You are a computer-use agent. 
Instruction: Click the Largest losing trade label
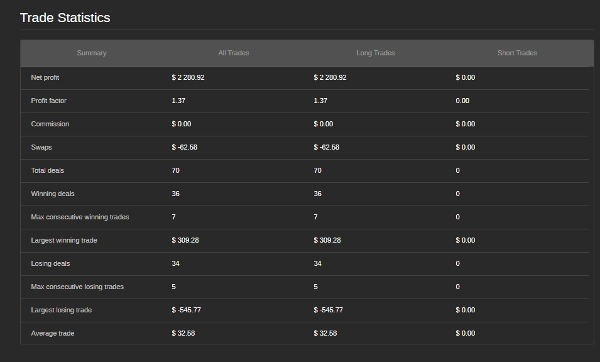pos(61,310)
